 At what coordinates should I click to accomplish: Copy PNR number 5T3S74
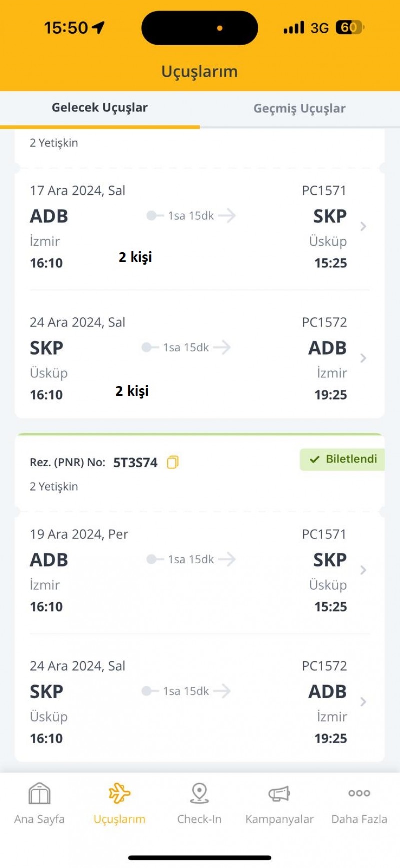click(x=173, y=462)
